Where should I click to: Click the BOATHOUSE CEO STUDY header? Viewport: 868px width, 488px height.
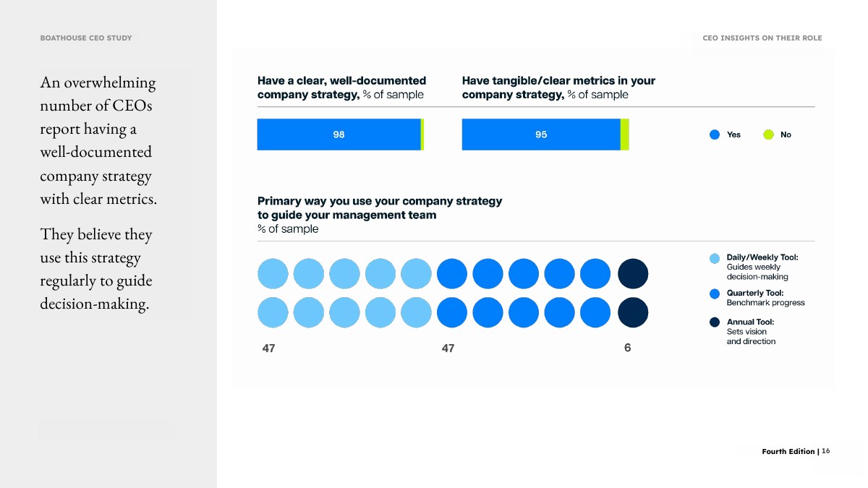point(86,38)
